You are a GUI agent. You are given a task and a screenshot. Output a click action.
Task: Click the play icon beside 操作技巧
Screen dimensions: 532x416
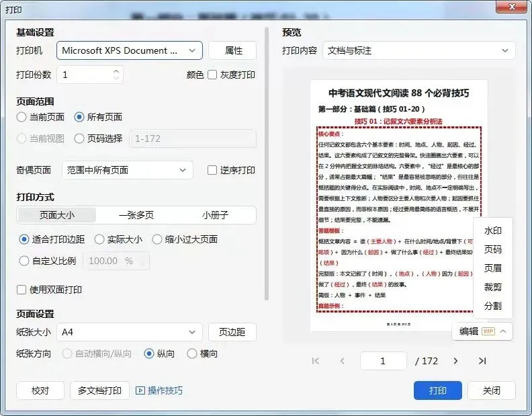[140, 390]
